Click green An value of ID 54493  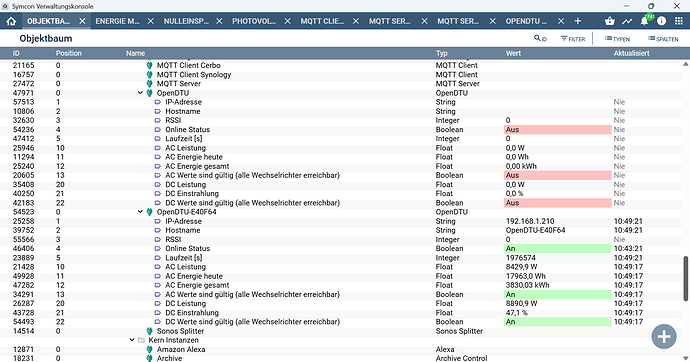pyautogui.click(x=558, y=322)
